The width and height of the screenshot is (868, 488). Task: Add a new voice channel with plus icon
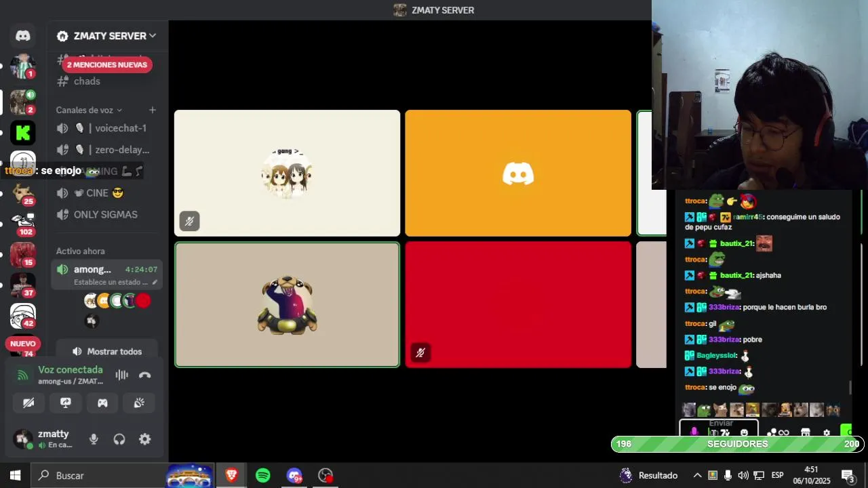coord(153,110)
